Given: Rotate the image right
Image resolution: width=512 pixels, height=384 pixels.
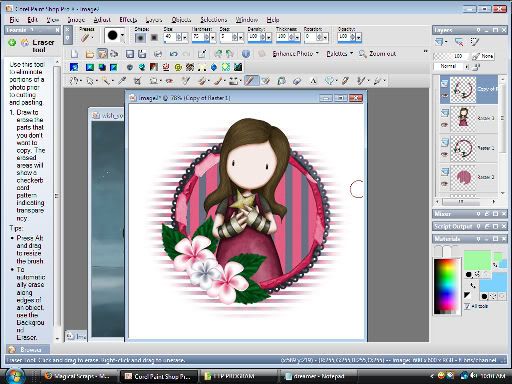Looking at the screenshot, I should pos(230,54).
